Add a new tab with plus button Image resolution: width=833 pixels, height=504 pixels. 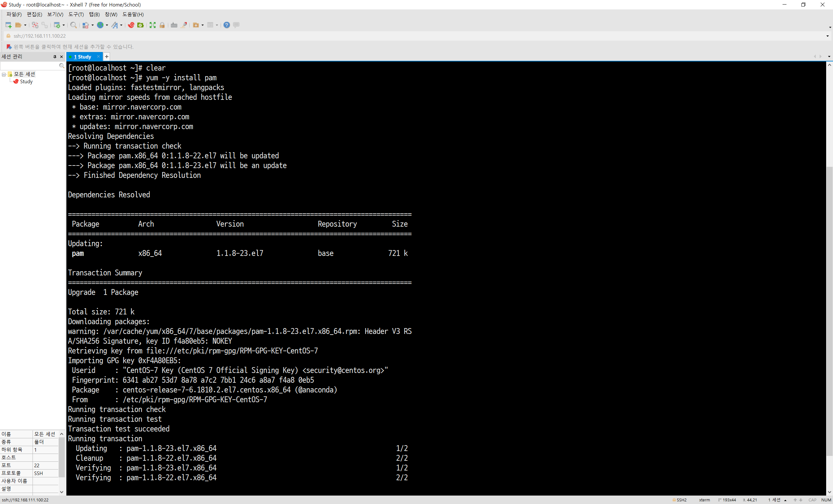tap(106, 57)
